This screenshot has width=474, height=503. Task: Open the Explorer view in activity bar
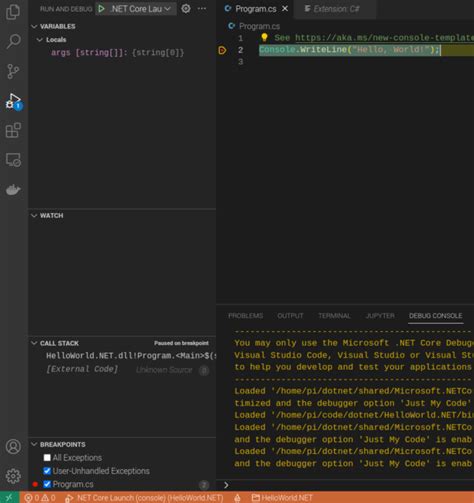tap(13, 12)
